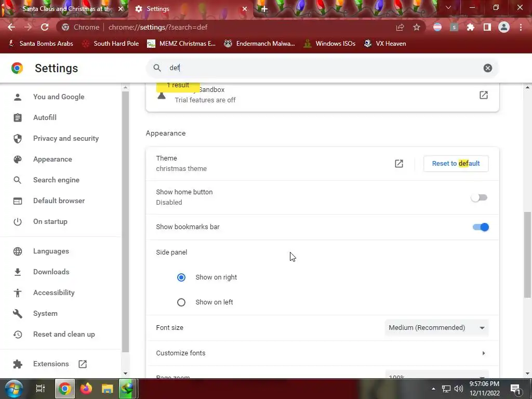
Task: Toggle the side panel toolbar icon
Action: coord(487,27)
